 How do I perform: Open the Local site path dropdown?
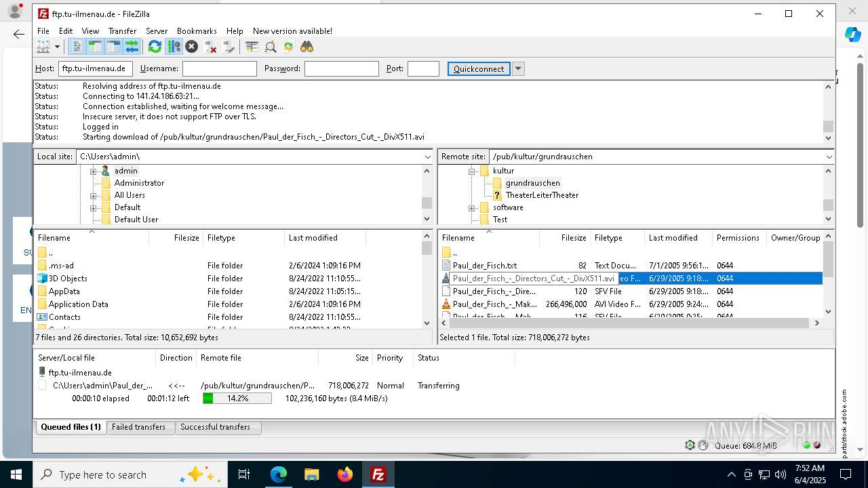(427, 157)
